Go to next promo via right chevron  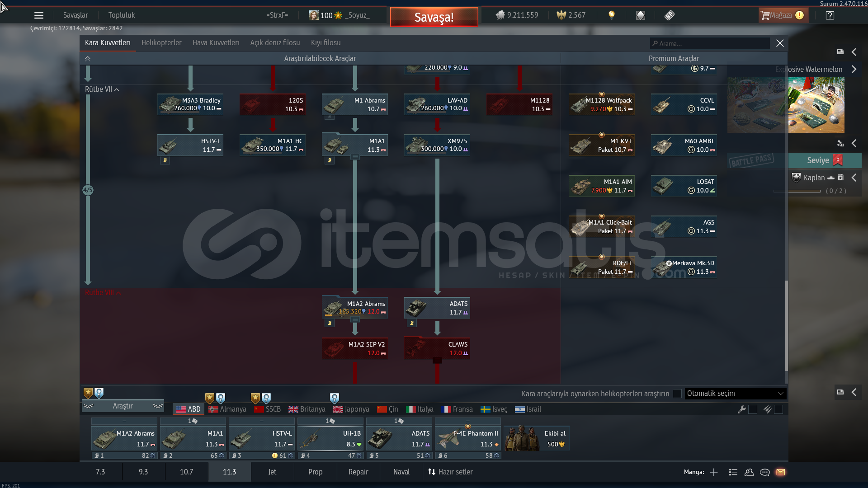(854, 69)
